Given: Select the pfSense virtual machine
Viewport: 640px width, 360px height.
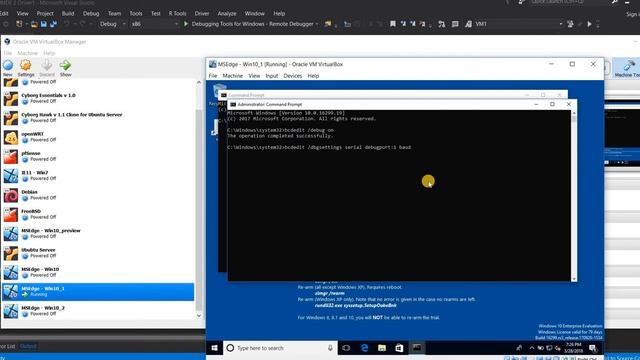Looking at the screenshot, I should pos(98,156).
